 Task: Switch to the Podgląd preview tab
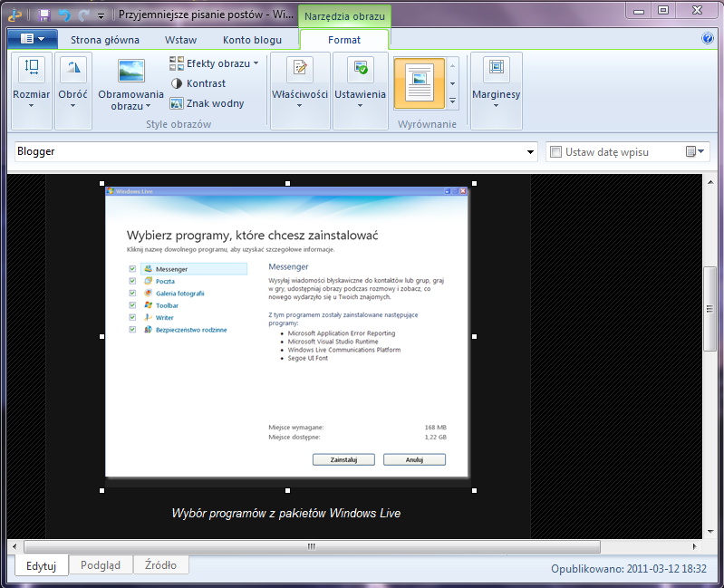point(101,565)
